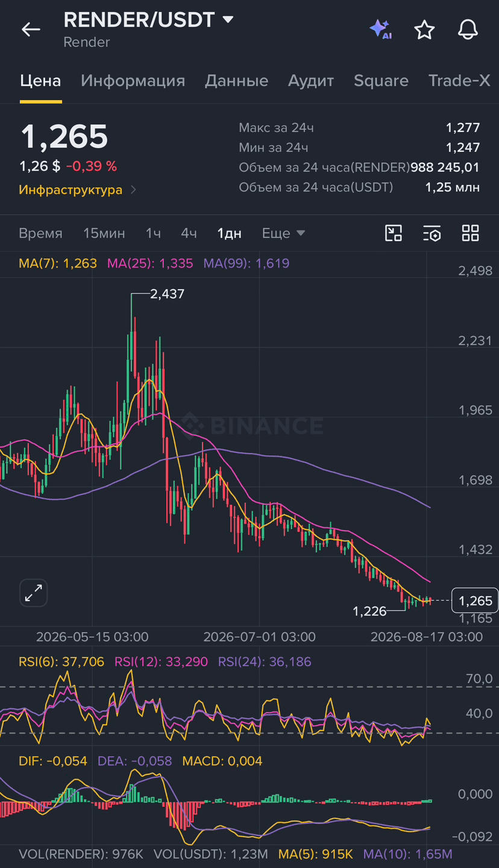This screenshot has height=868, width=499.
Task: Tap the 2026-05-15 03:00 date label
Action: pyautogui.click(x=92, y=637)
